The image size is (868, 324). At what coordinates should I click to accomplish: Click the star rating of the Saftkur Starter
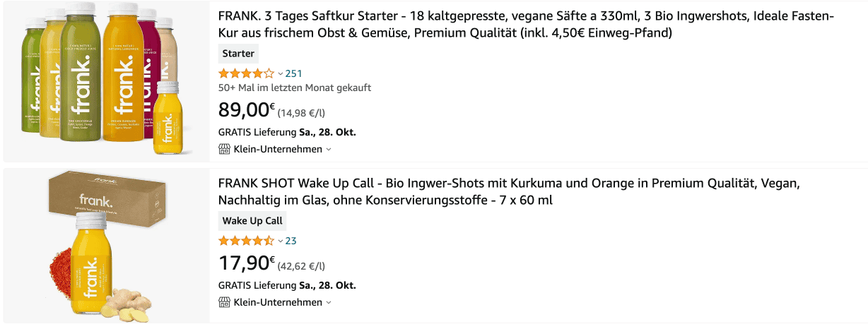[x=246, y=73]
